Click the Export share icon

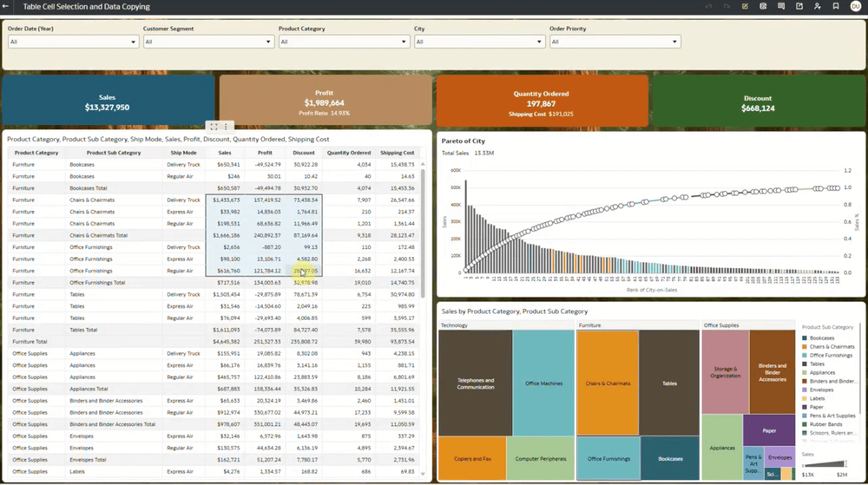click(799, 6)
